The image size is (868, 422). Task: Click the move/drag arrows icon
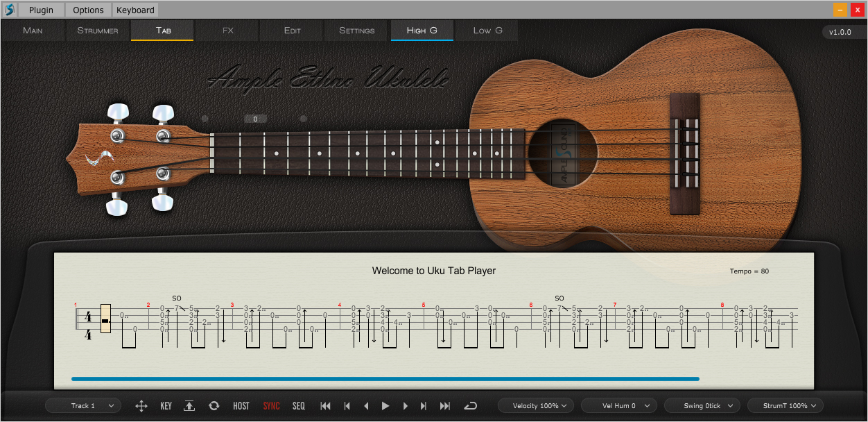[141, 406]
